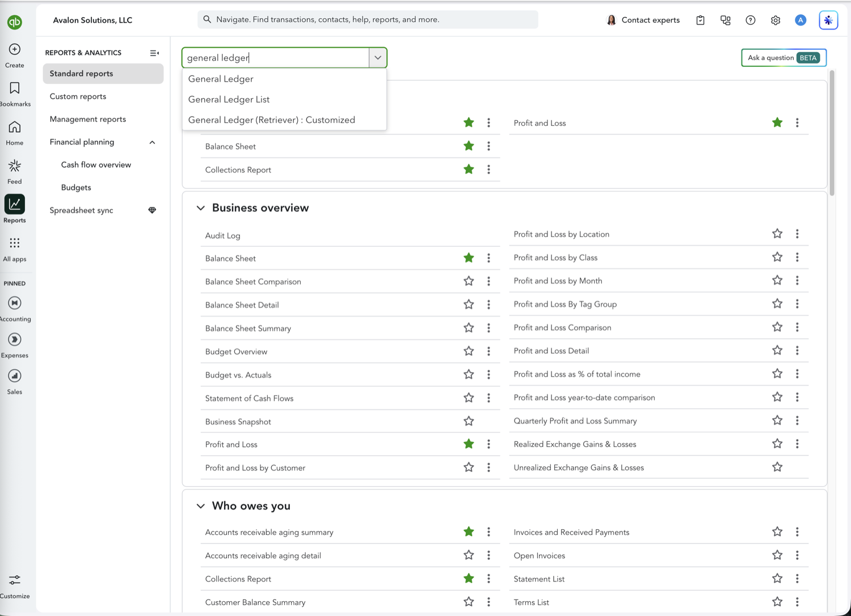Favorite Quarterly Profit and Loss Summary star
Image resolution: width=851 pixels, height=616 pixels.
(777, 420)
